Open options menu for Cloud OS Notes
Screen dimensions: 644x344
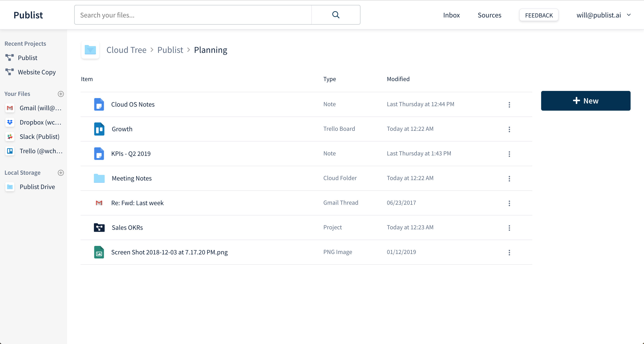click(x=509, y=105)
